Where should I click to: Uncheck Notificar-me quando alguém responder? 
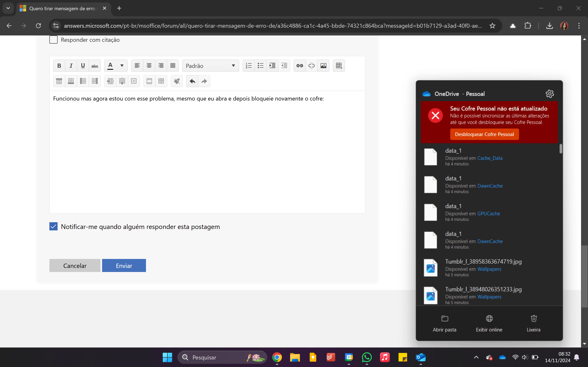pos(53,227)
